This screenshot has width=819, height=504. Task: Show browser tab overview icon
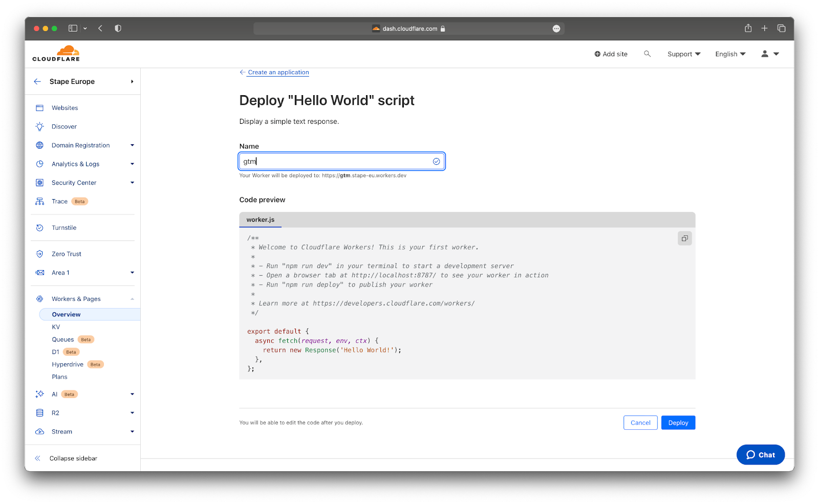(x=781, y=28)
